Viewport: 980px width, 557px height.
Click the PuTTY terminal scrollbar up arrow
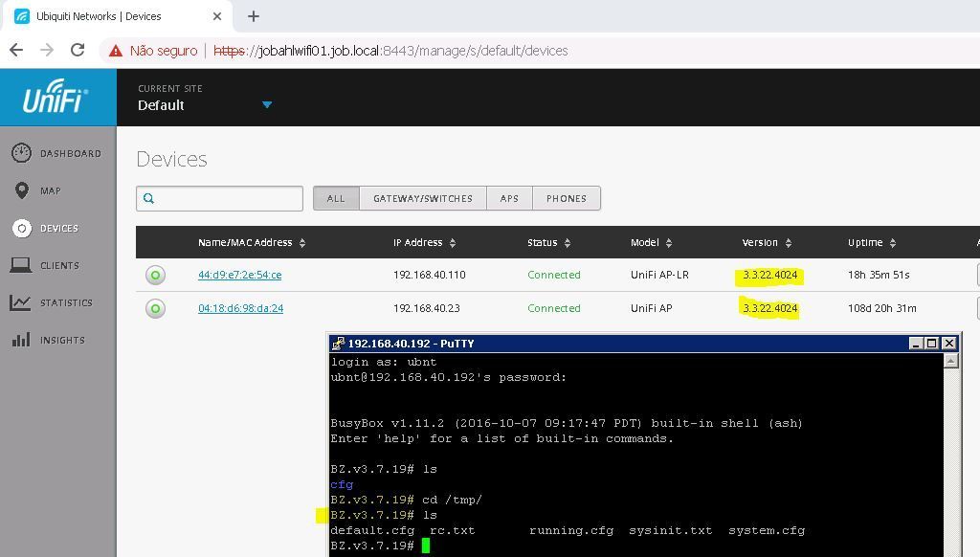[950, 361]
